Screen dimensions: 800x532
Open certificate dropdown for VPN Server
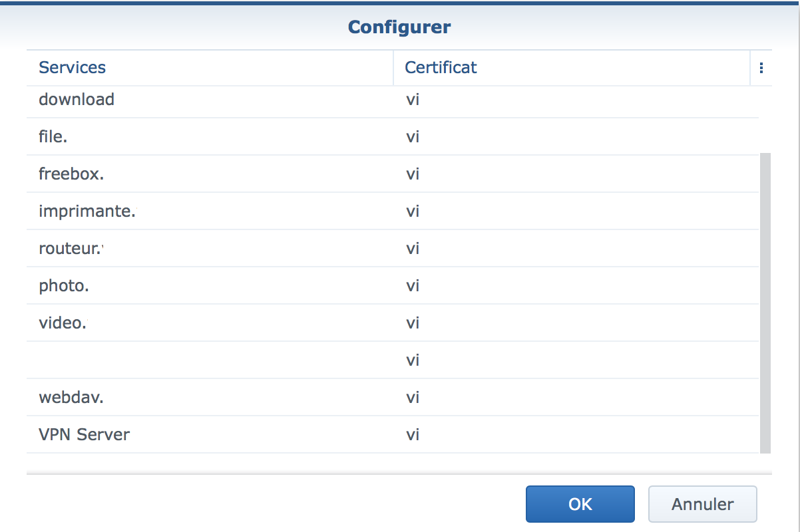(576, 435)
